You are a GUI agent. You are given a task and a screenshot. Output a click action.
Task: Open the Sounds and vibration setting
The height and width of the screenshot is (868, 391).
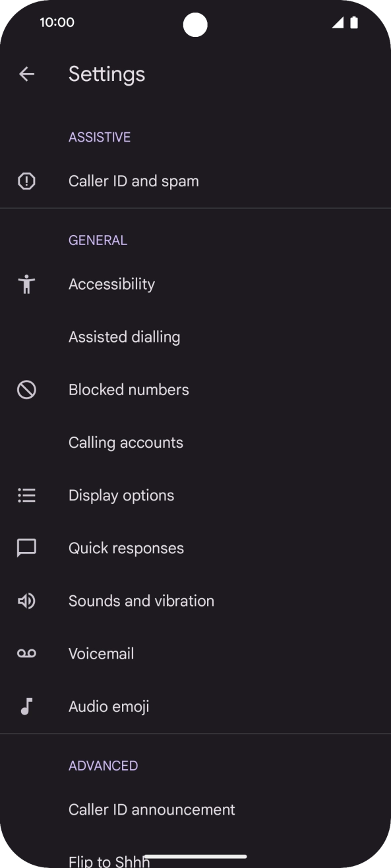pos(141,600)
